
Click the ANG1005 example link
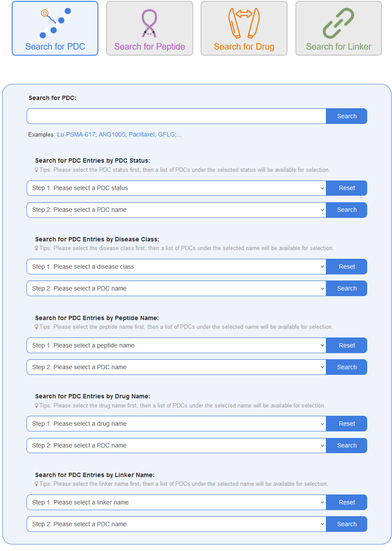point(112,135)
